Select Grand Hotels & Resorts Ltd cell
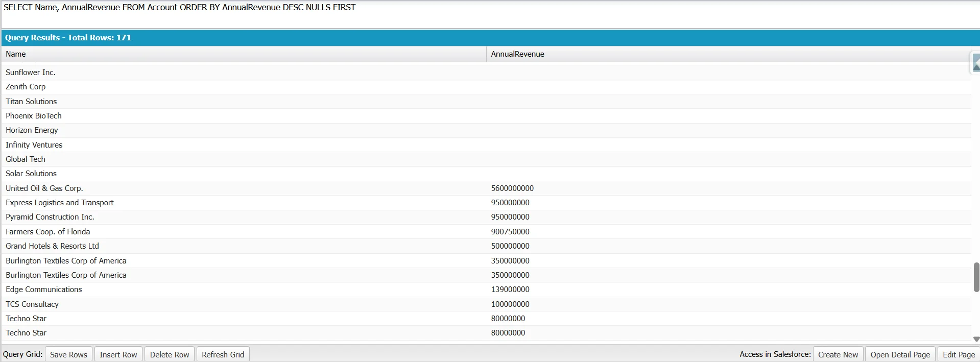 pyautogui.click(x=244, y=246)
